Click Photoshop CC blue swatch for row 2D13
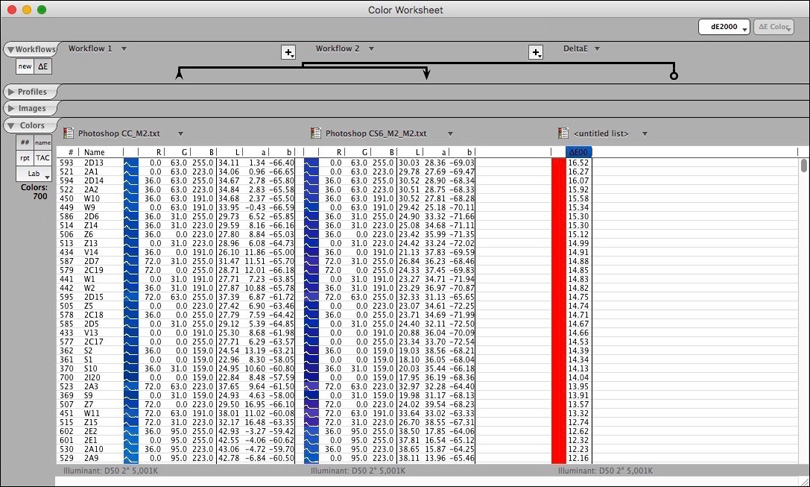The height and width of the screenshot is (487, 810). [x=131, y=163]
